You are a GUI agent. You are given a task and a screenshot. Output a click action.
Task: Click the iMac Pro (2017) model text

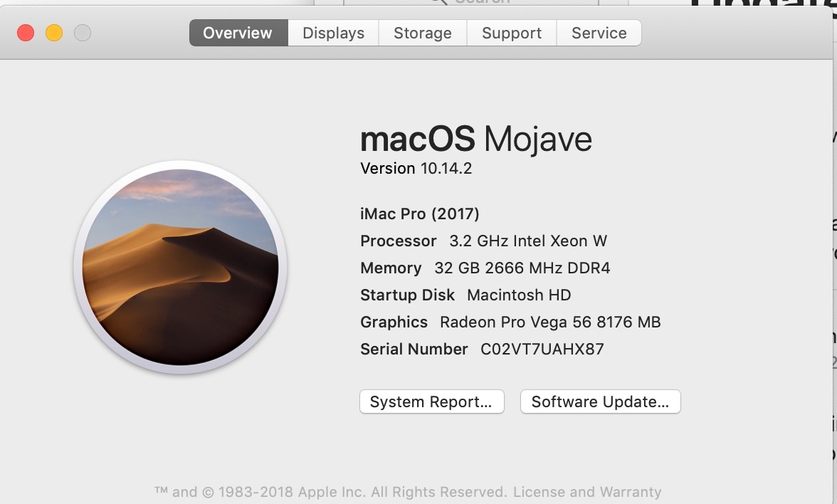point(420,214)
